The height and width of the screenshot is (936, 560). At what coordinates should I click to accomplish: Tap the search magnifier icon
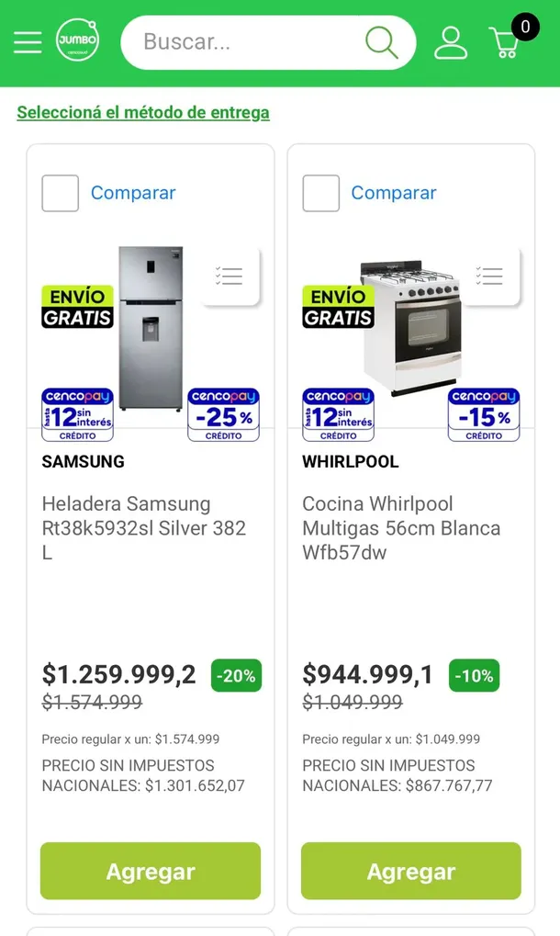coord(381,42)
